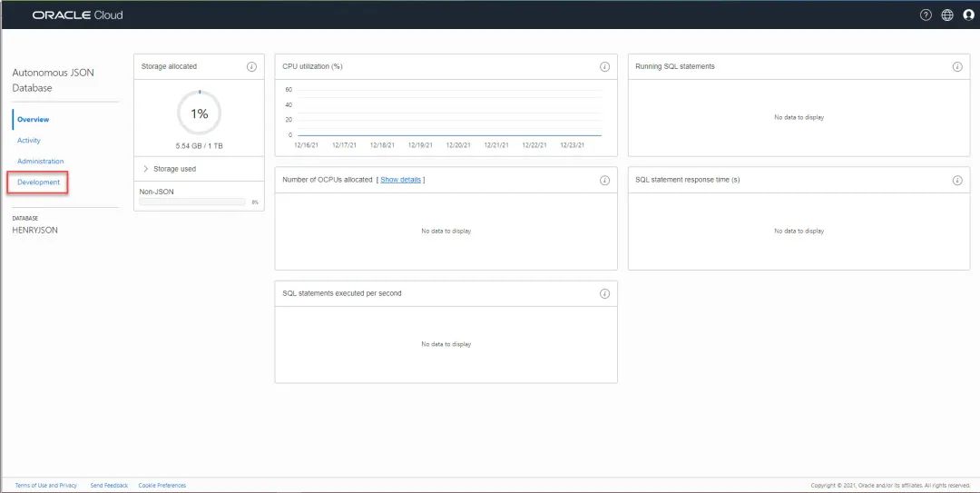This screenshot has height=493, width=980.
Task: Click the Oracle Cloud logo
Action: coord(77,15)
